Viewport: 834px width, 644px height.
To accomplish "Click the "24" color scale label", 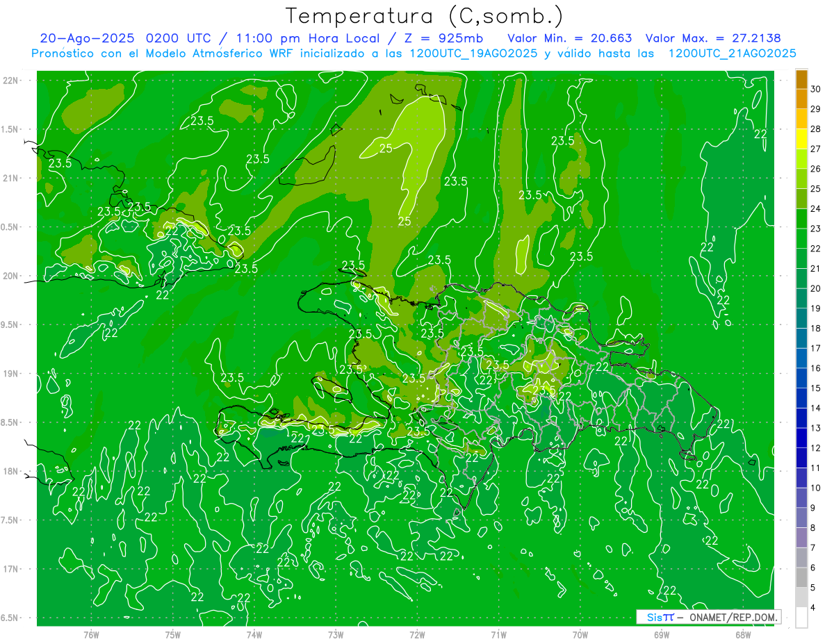I will tap(816, 208).
